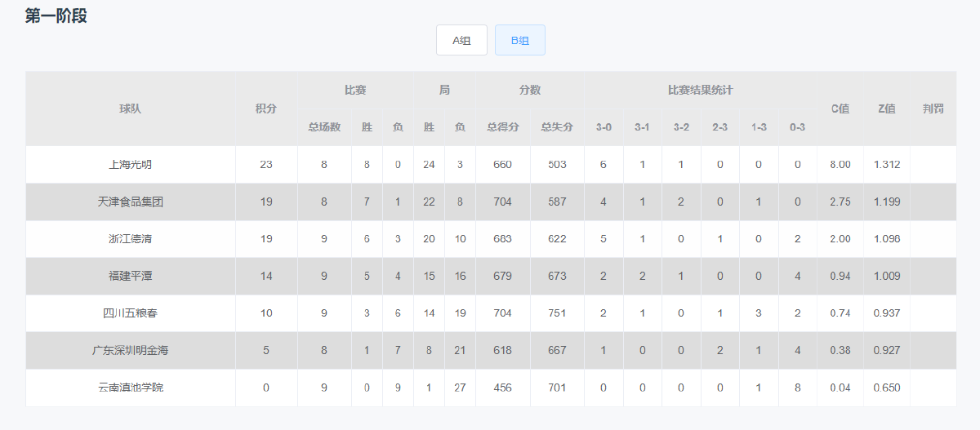The width and height of the screenshot is (980, 430).
Task: Click the 判罚 column header
Action: (x=933, y=109)
